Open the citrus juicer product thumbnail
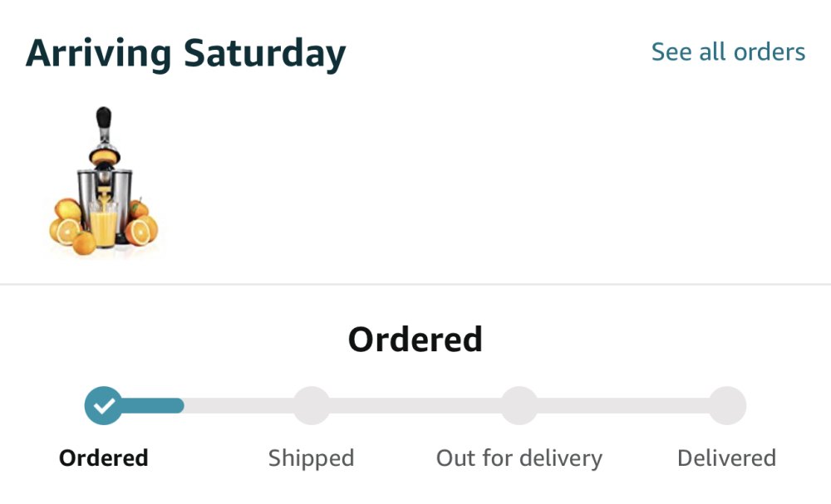 coord(103,181)
